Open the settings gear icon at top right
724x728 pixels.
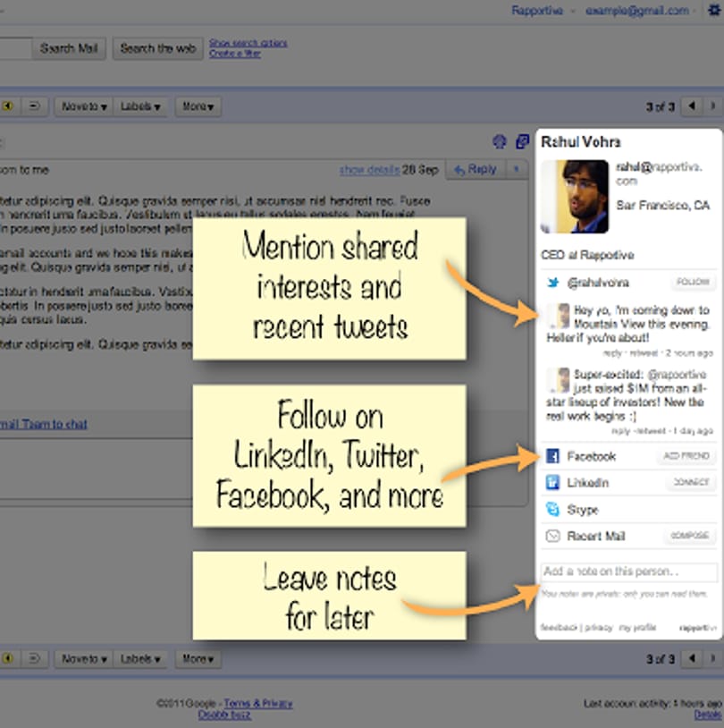coord(715,10)
